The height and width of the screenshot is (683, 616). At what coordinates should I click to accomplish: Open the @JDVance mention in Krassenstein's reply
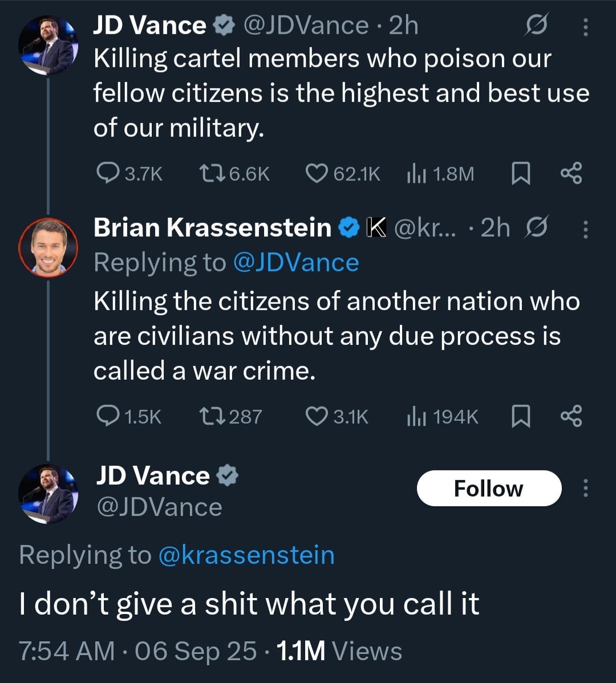296,263
